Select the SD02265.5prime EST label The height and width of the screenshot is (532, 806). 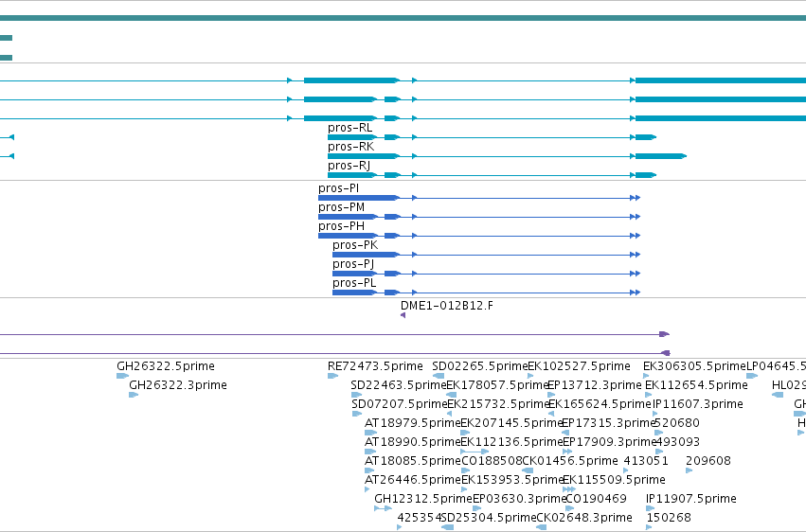(x=480, y=366)
